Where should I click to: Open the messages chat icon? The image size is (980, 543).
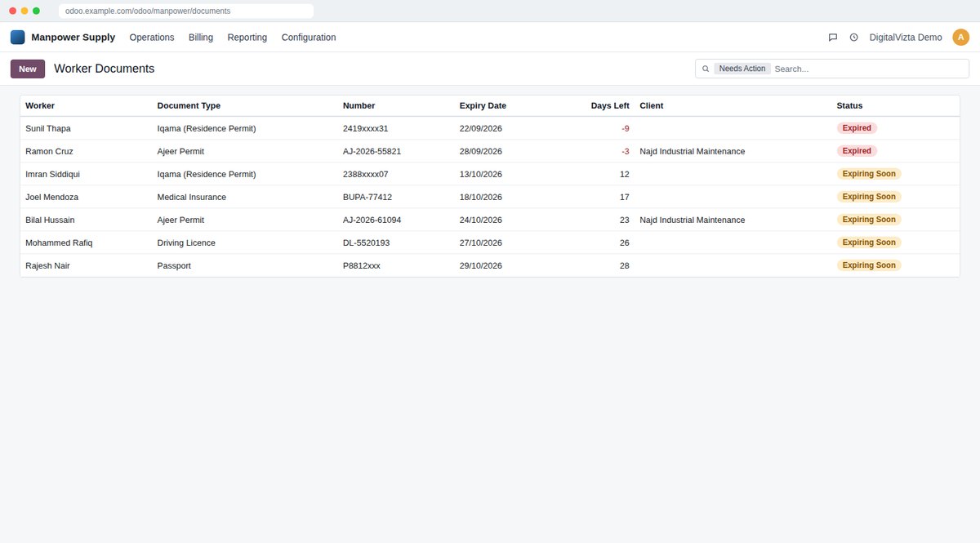coord(833,37)
